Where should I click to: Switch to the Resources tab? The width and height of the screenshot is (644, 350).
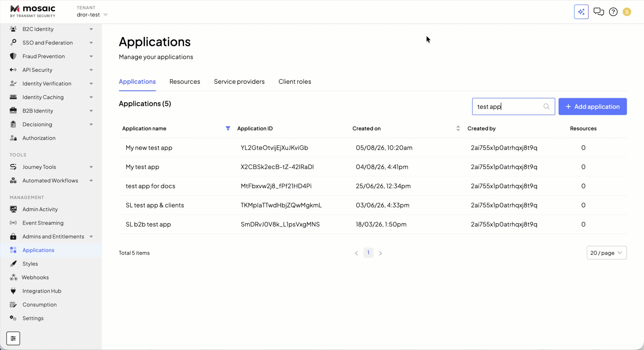pyautogui.click(x=185, y=82)
